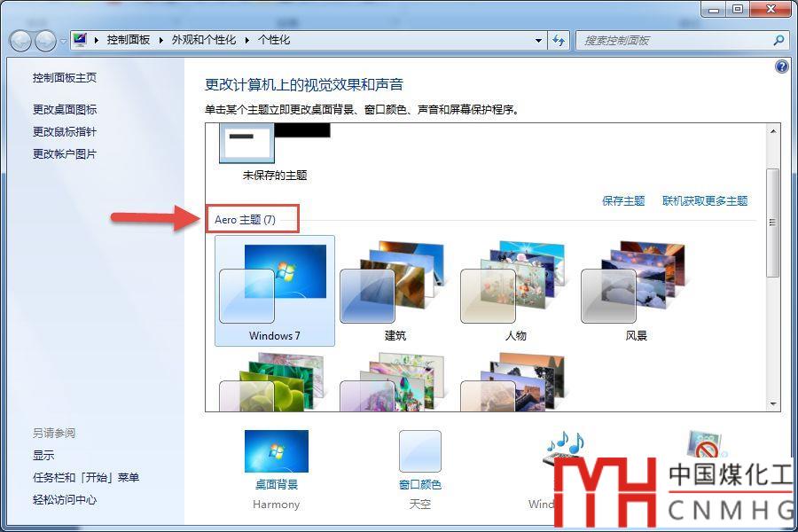Click the 桌面背景 text link
798x532 pixels.
[277, 485]
